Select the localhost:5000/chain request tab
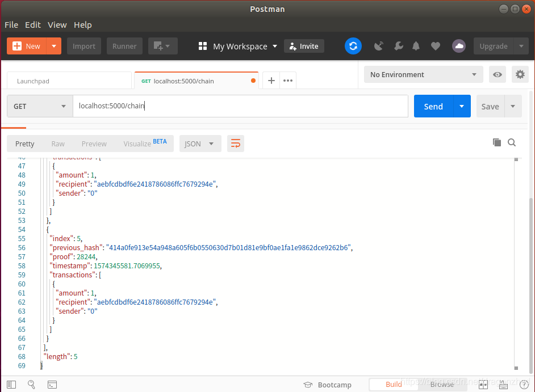The image size is (535, 392). (197, 81)
